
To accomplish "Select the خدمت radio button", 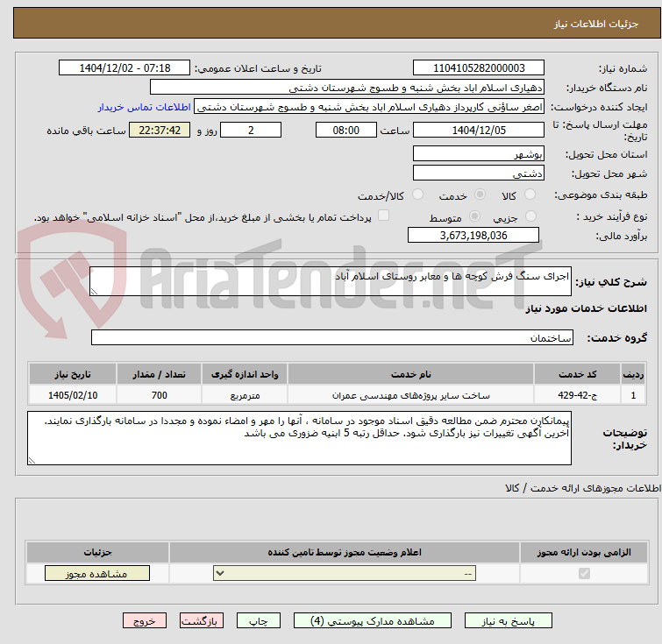I will pos(480,195).
